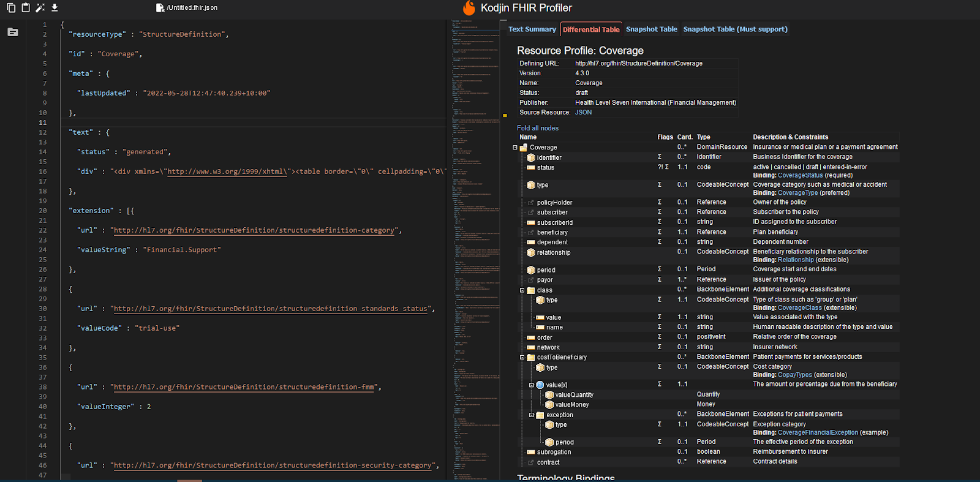Image resolution: width=980 pixels, height=482 pixels.
Task: Collapse the costToBeneficiary node
Action: tap(522, 358)
